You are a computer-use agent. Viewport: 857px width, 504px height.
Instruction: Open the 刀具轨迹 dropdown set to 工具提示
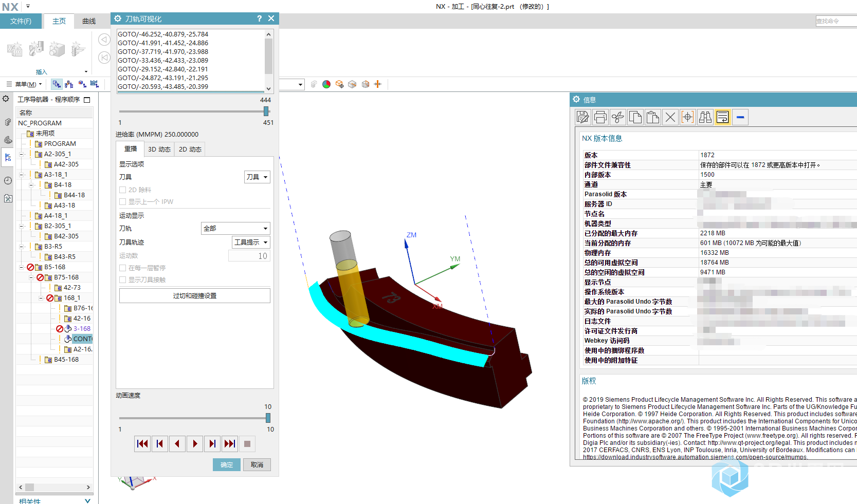click(251, 242)
